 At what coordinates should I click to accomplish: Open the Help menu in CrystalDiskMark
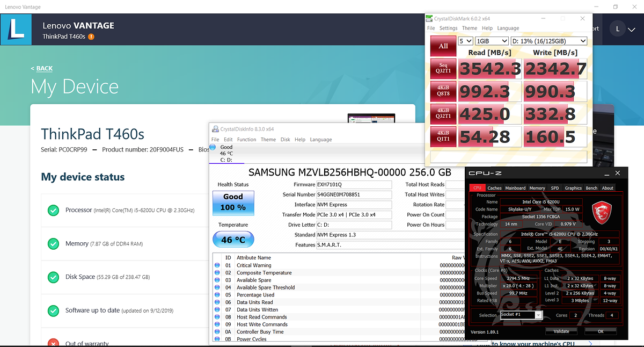pos(487,28)
